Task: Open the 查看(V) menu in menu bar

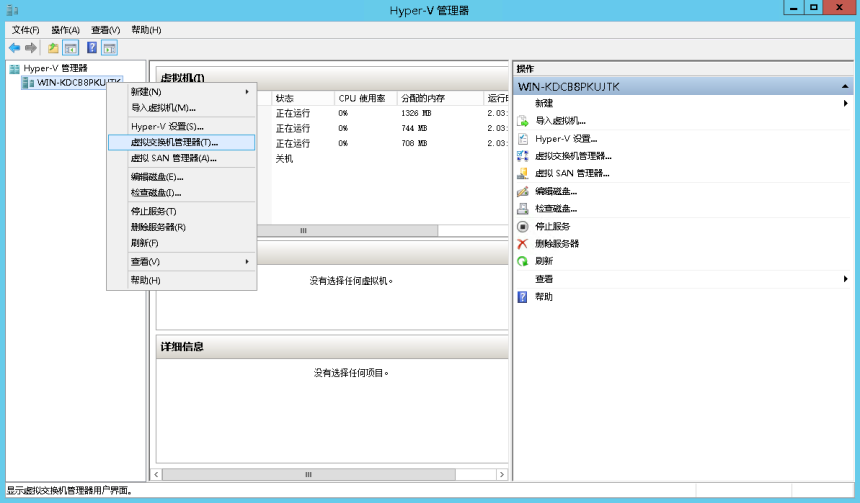Action: click(x=105, y=30)
